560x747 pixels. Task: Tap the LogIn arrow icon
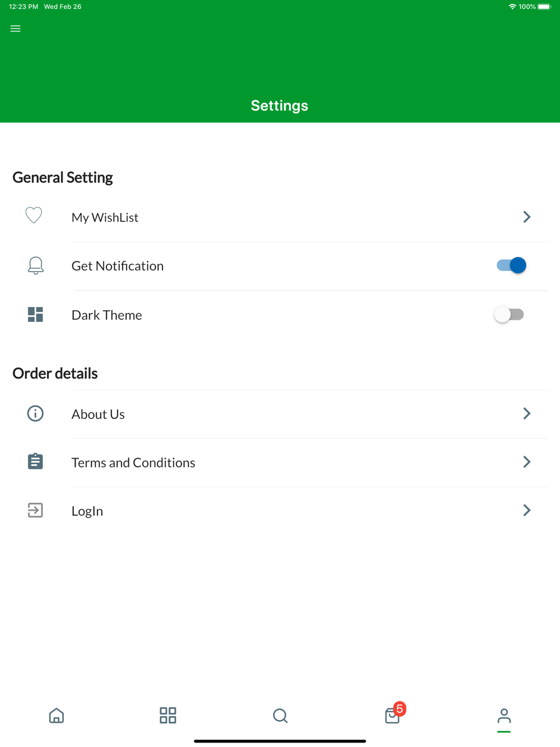[x=35, y=510]
